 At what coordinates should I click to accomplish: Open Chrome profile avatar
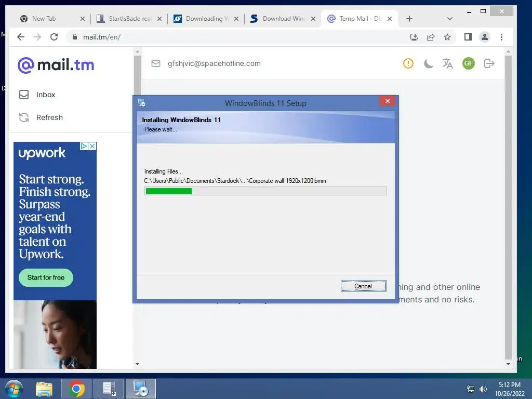point(485,37)
